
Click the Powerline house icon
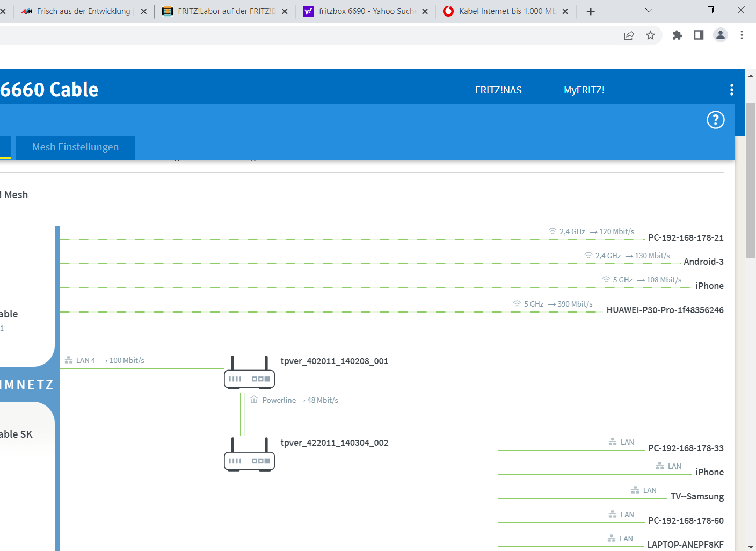254,400
